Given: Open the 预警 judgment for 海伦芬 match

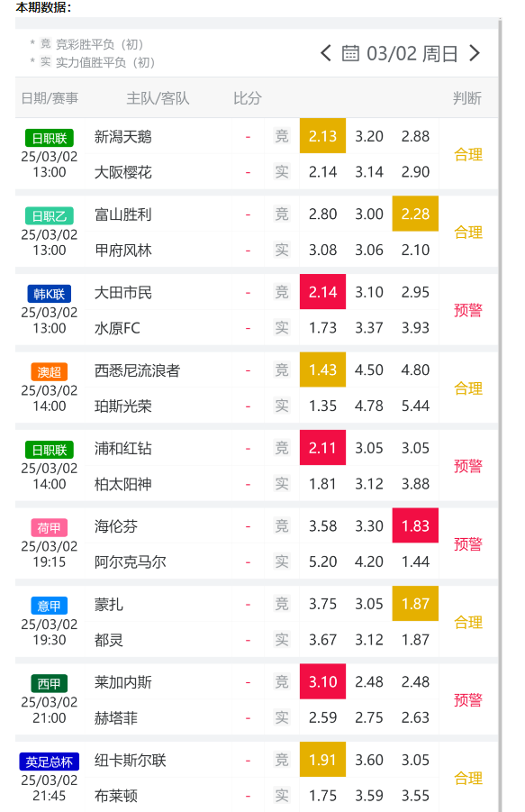Looking at the screenshot, I should (468, 543).
